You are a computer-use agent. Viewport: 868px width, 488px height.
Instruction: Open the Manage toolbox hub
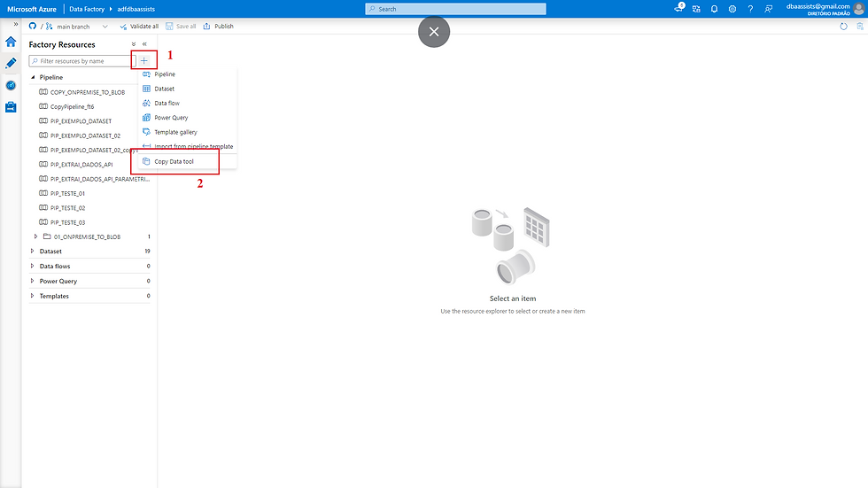pos(11,107)
